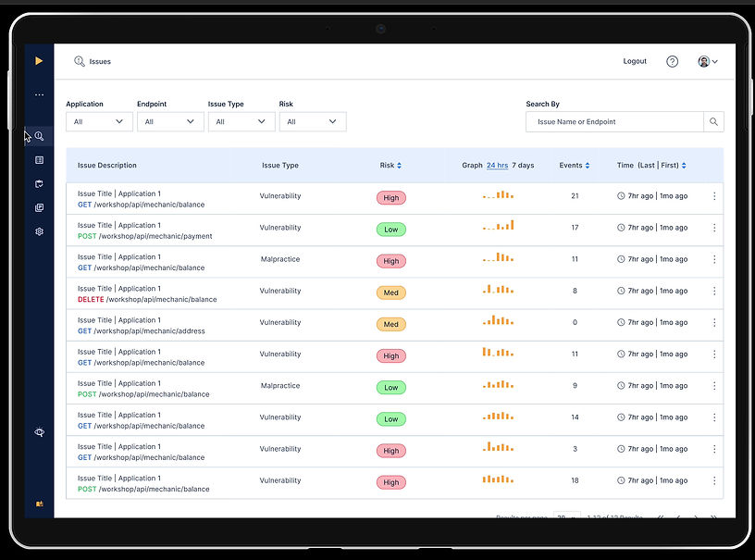
Task: Click Malpractice type in the 9 events row
Action: point(280,386)
